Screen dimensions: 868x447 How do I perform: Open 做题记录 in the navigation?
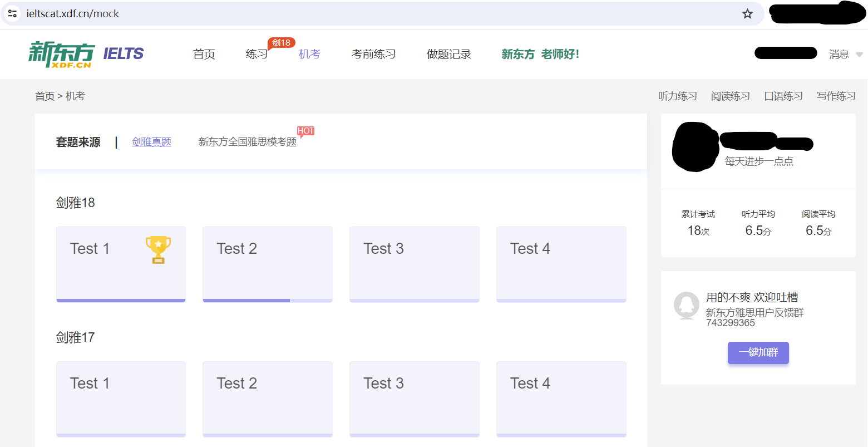pyautogui.click(x=448, y=54)
